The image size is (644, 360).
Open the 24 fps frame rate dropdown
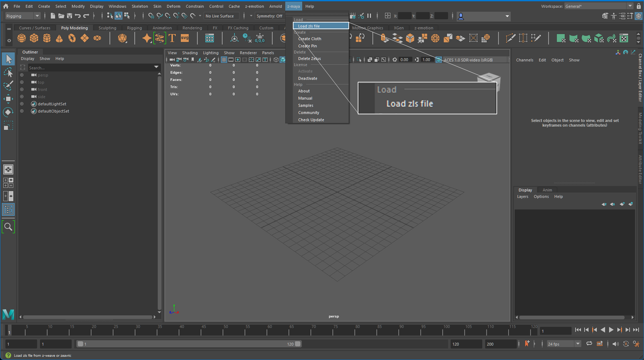click(x=564, y=344)
